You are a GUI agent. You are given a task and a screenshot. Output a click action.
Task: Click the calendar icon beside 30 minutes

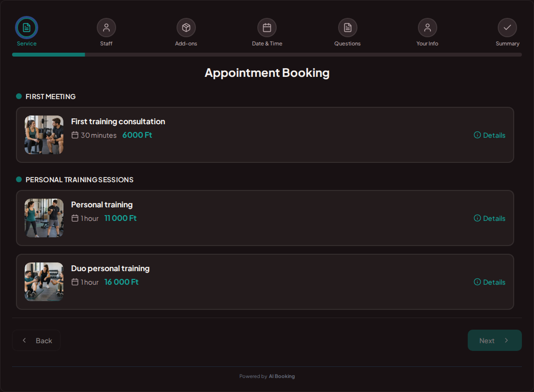[x=75, y=135]
